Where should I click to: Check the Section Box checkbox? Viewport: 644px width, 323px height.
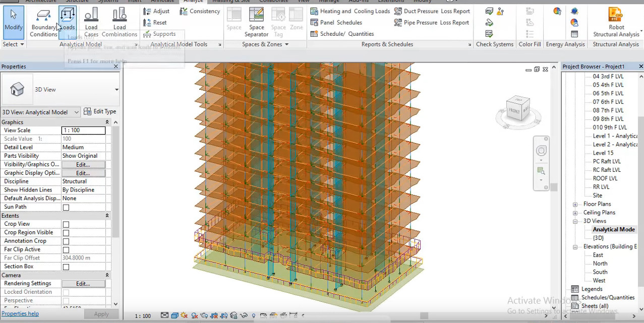pyautogui.click(x=66, y=267)
